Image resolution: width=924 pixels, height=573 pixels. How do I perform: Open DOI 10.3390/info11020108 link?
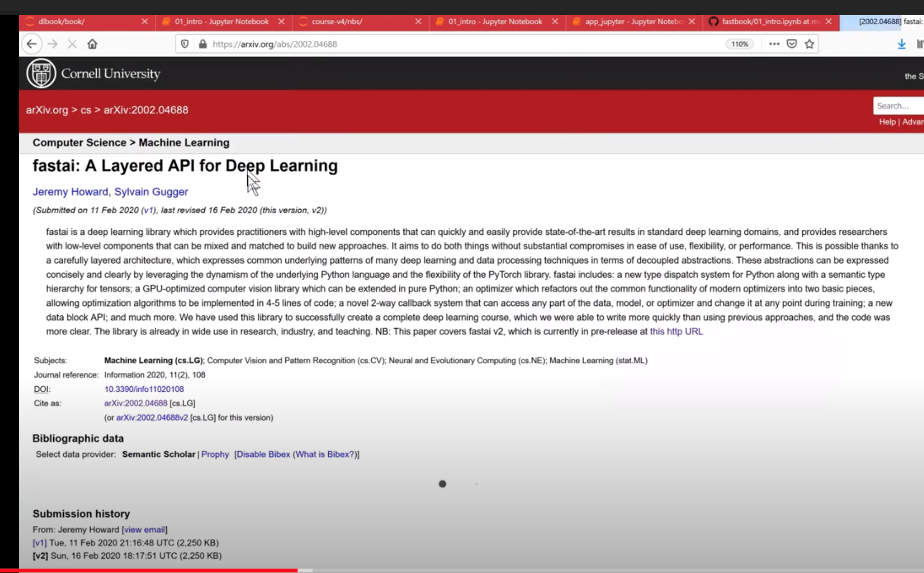(144, 389)
